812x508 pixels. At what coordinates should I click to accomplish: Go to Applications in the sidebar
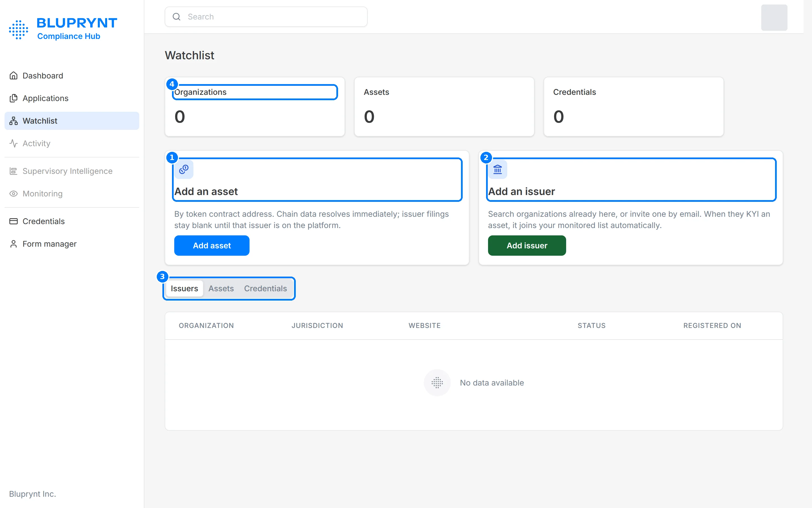click(x=72, y=98)
